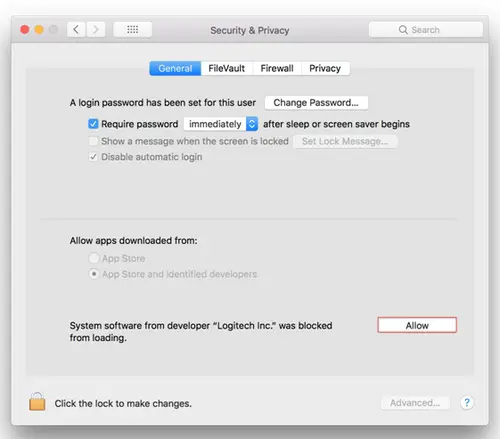Screen dimensions: 500x439
Task: Open the help question mark button
Action: pyautogui.click(x=467, y=403)
